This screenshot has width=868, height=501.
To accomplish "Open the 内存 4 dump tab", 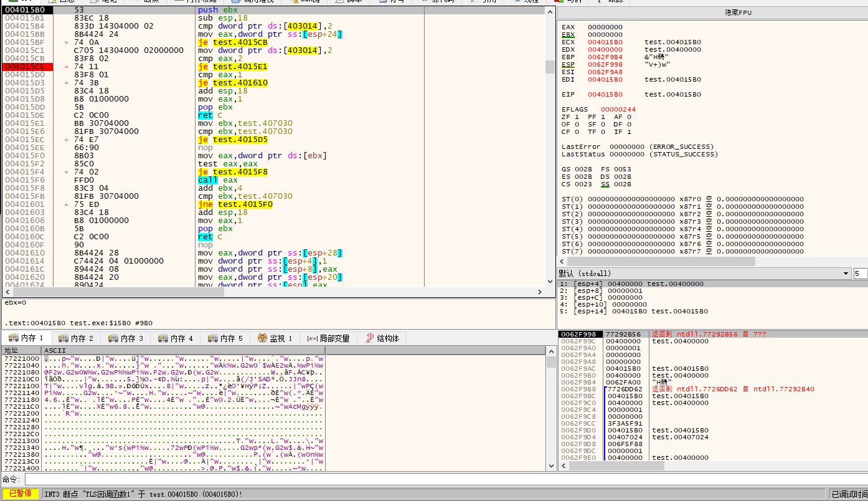I will 176,338.
